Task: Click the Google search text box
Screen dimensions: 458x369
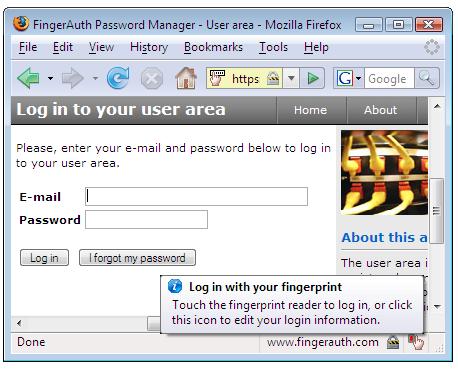Action: 389,79
